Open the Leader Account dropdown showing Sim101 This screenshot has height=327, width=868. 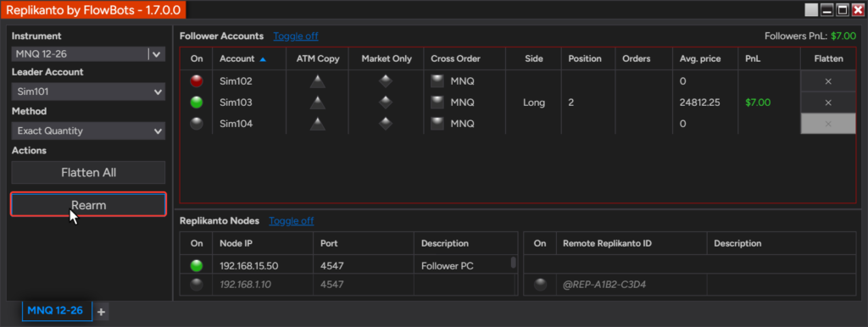[88, 91]
